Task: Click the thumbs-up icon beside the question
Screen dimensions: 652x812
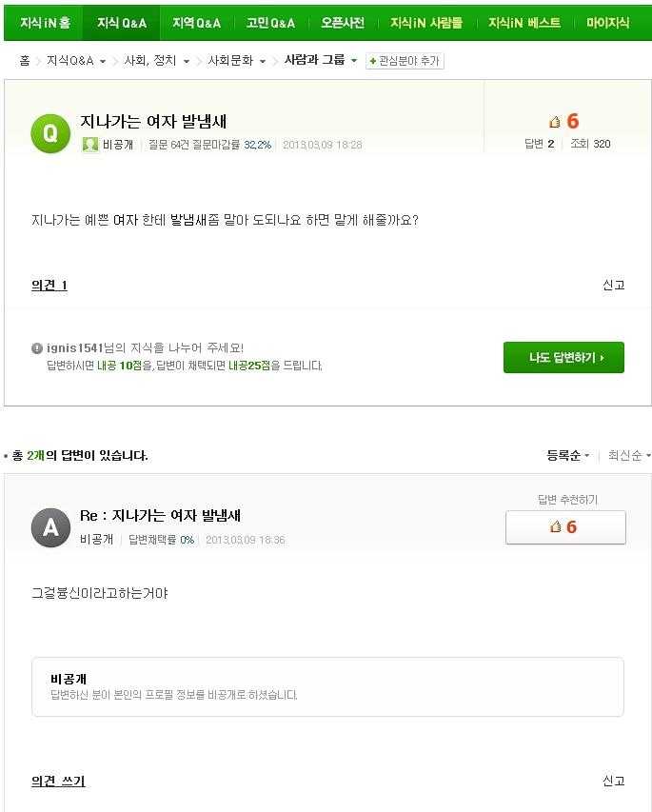Action: tap(555, 122)
